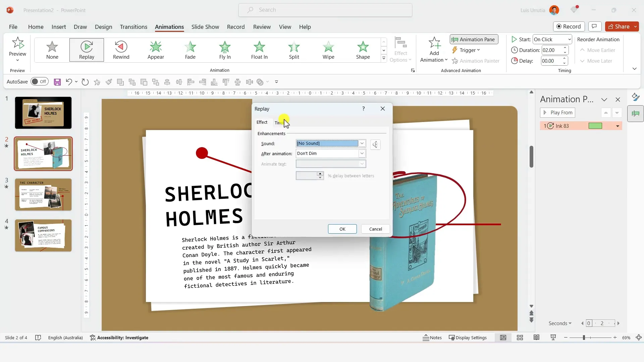The height and width of the screenshot is (362, 644).
Task: Click OK in the Replay dialog
Action: click(342, 229)
